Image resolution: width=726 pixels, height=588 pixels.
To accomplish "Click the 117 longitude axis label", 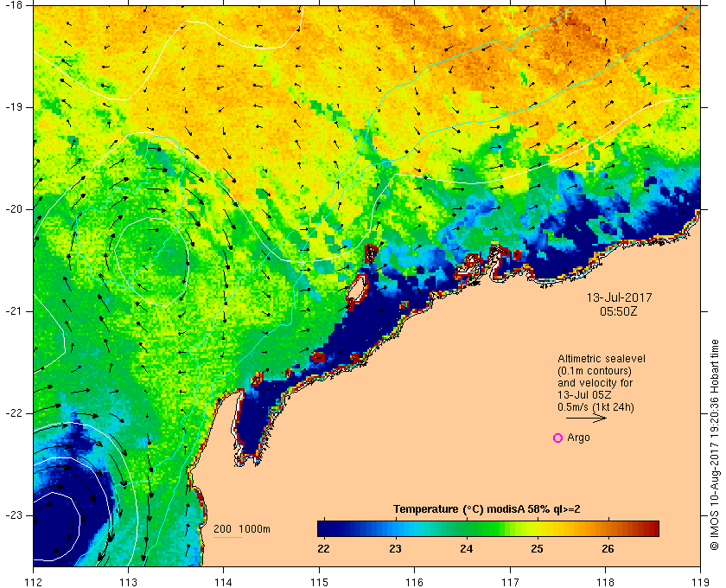I will point(509,582).
